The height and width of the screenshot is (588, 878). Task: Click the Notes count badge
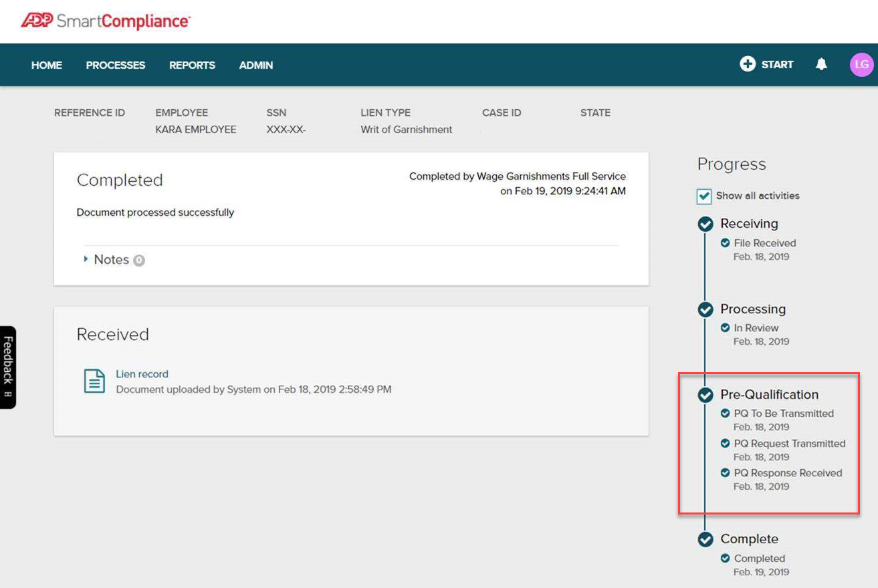click(139, 261)
